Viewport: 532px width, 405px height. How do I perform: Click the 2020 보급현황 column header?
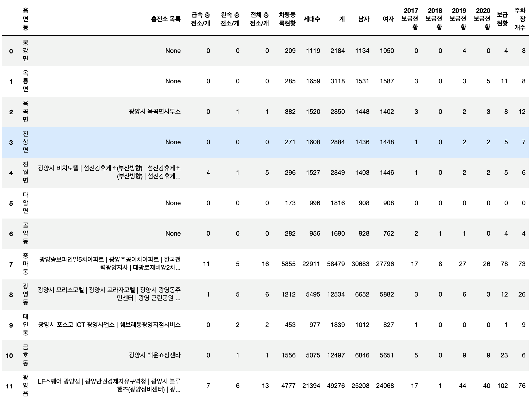(482, 19)
